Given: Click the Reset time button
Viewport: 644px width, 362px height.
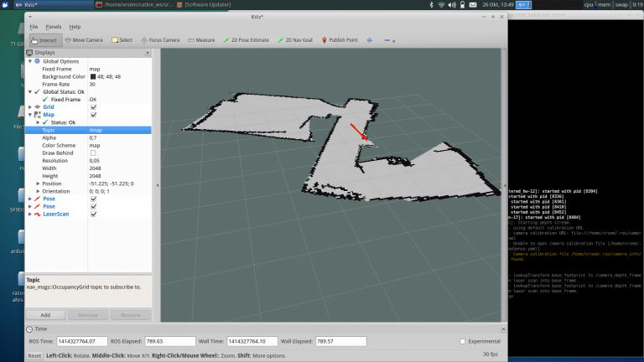Looking at the screenshot, I should [34, 356].
